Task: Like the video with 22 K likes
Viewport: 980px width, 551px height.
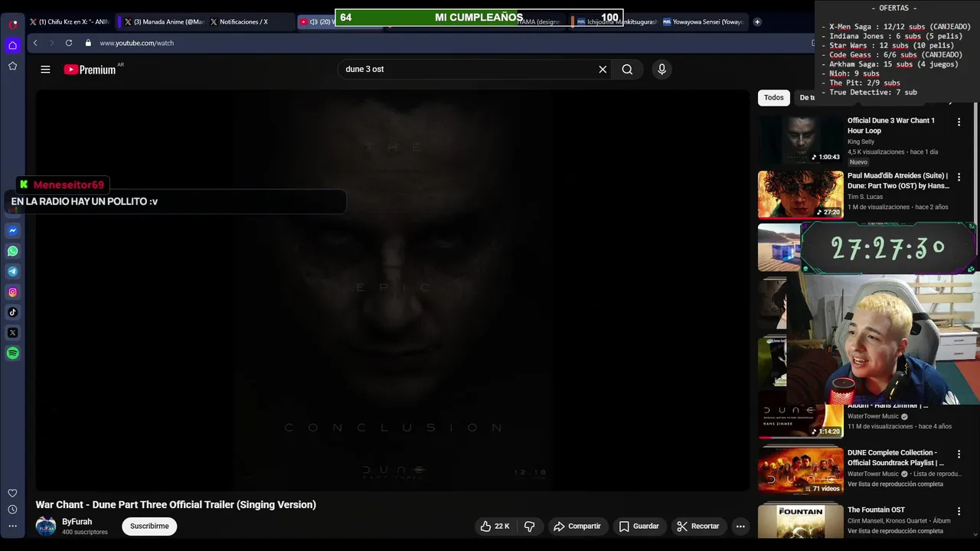Action: 495,527
